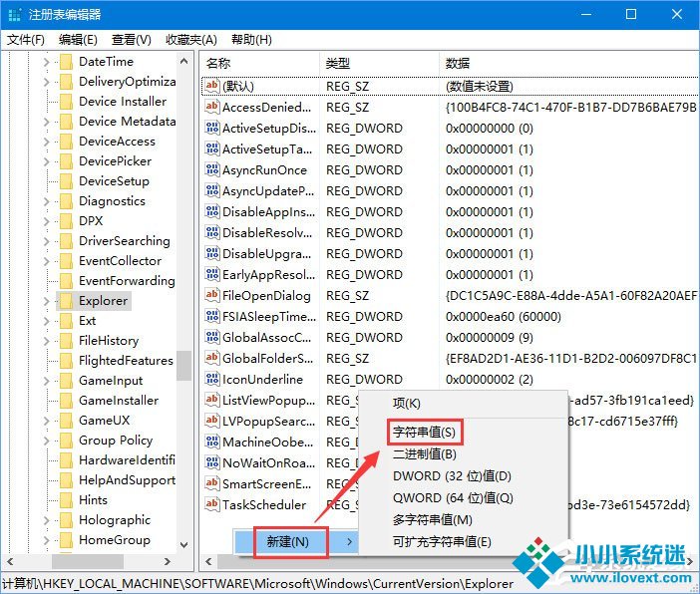Click the Registry Editor app icon in title bar
The image size is (700, 594).
15,15
